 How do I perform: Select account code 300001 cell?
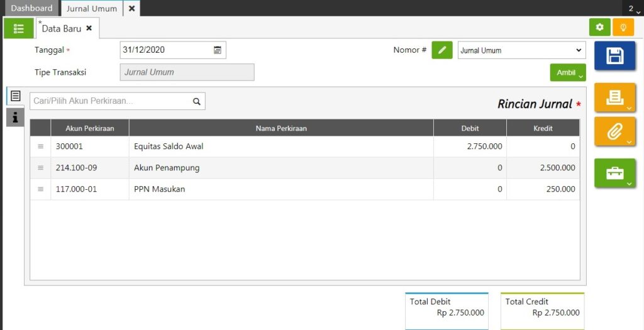90,146
